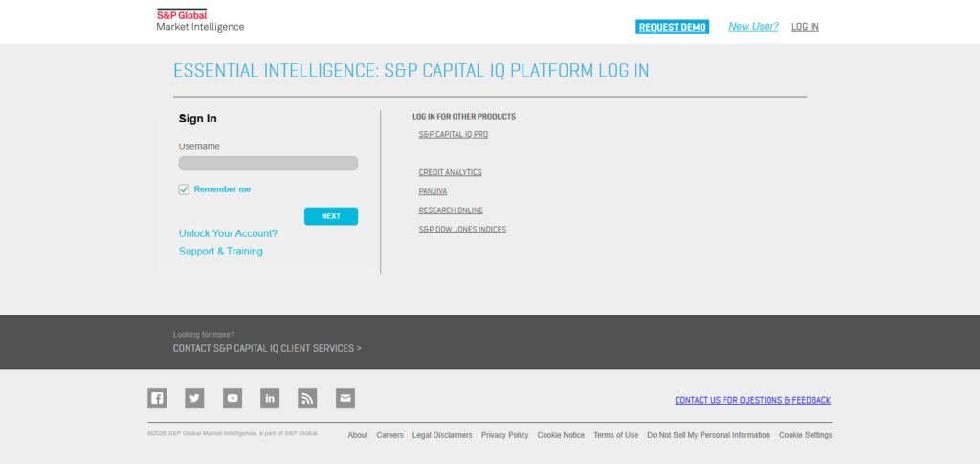Screen dimensions: 980x464
Task: Open the Twitter social icon
Action: pyautogui.click(x=194, y=398)
